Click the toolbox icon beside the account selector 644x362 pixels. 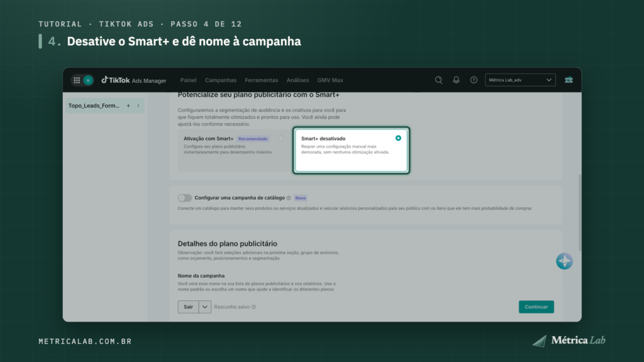tap(569, 80)
